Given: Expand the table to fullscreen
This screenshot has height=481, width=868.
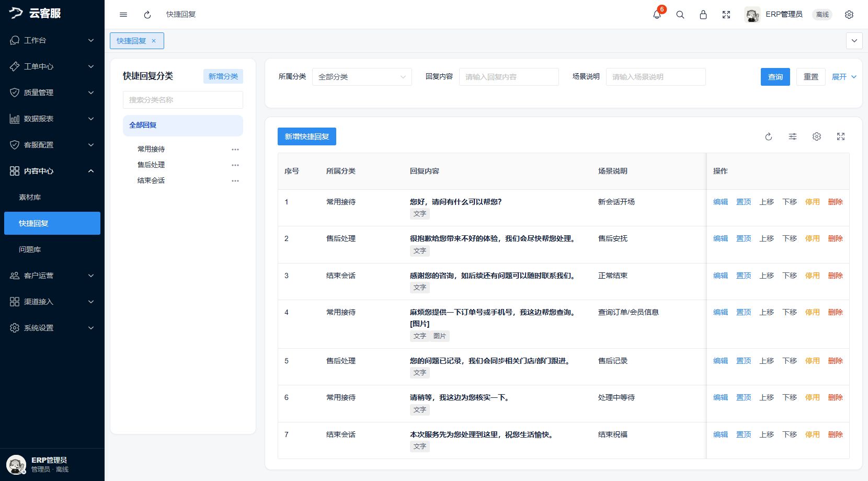Looking at the screenshot, I should 841,136.
